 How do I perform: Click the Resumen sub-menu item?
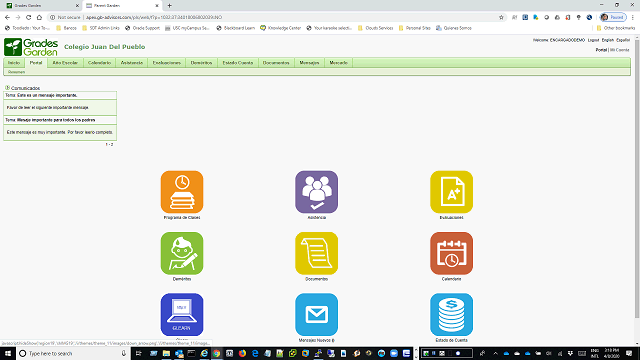pos(16,72)
